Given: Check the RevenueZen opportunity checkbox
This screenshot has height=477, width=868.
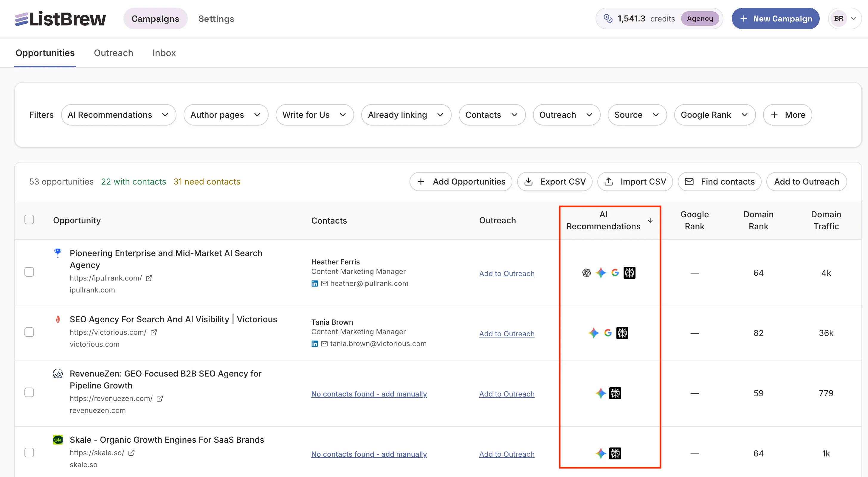Looking at the screenshot, I should coord(29,392).
